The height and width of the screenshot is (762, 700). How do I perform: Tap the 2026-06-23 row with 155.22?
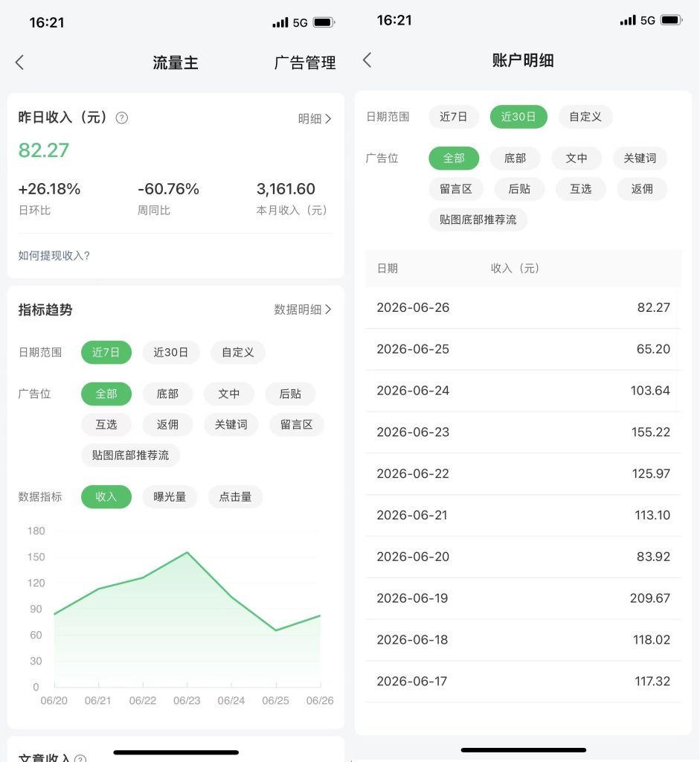click(x=523, y=432)
